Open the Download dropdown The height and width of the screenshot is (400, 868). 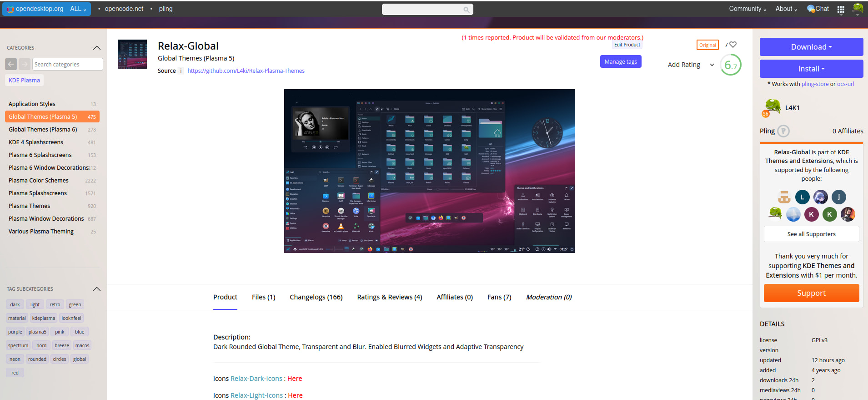[x=811, y=47]
